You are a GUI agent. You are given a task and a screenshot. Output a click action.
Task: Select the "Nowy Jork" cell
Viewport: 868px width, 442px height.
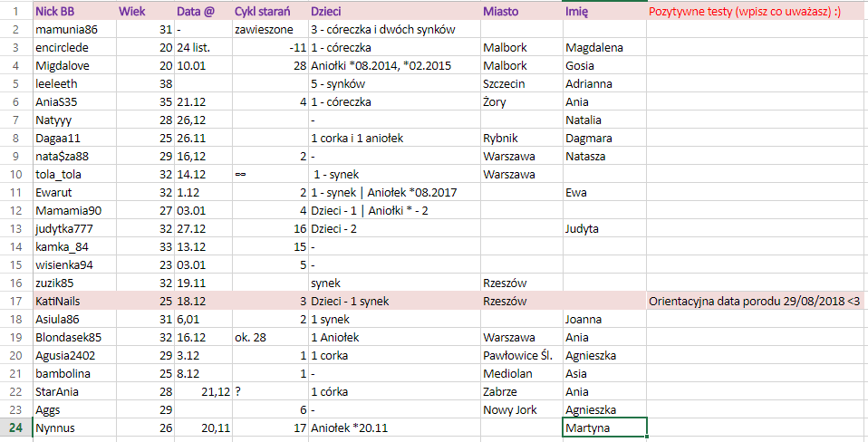point(520,409)
